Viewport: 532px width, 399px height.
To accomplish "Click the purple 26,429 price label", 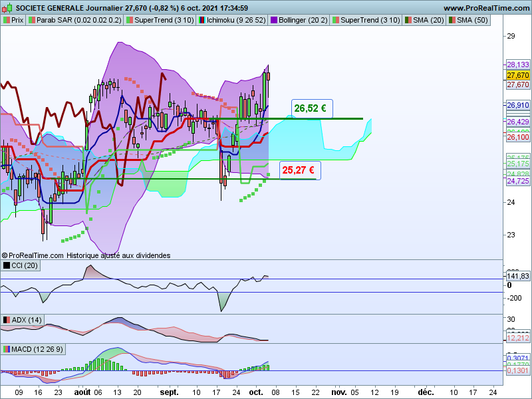I will (x=518, y=122).
